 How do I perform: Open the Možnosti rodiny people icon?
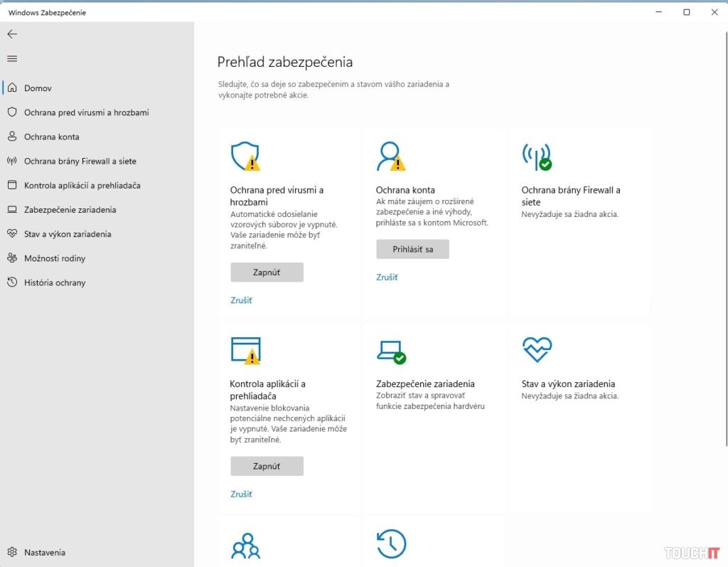(245, 545)
